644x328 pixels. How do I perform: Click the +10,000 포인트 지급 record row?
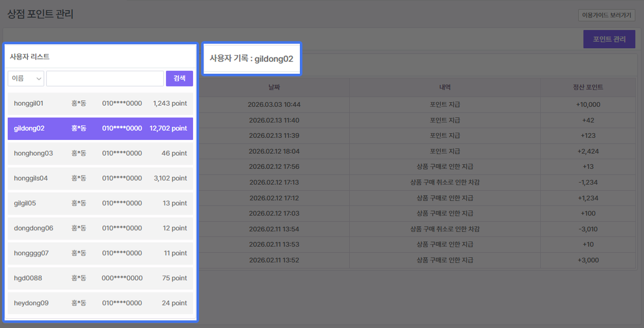[444, 105]
